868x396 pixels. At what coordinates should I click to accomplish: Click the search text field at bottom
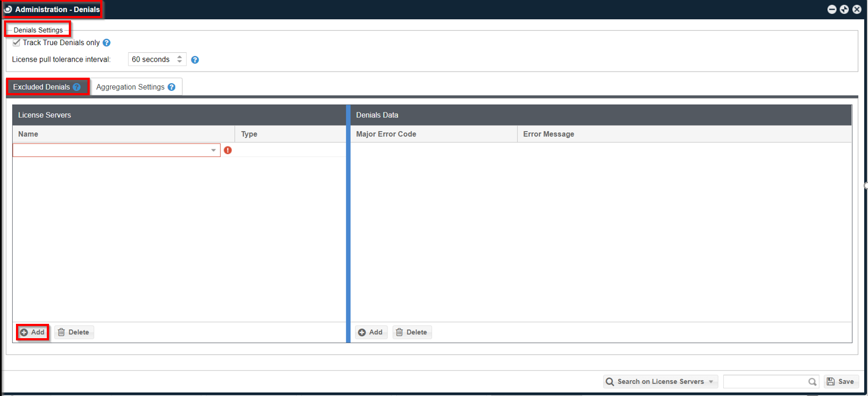[765, 382]
